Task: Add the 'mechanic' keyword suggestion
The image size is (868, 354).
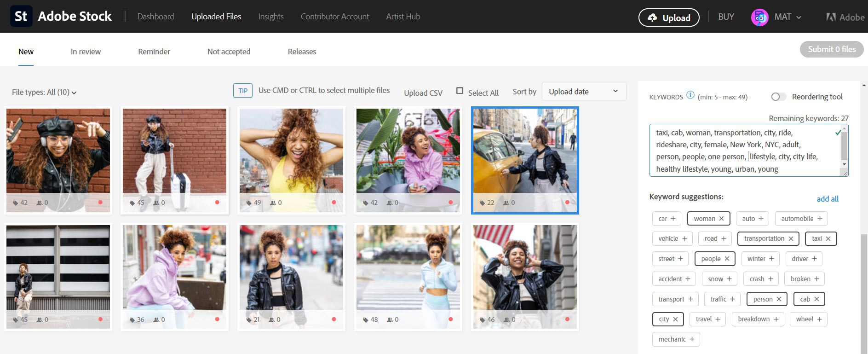Action: point(676,339)
